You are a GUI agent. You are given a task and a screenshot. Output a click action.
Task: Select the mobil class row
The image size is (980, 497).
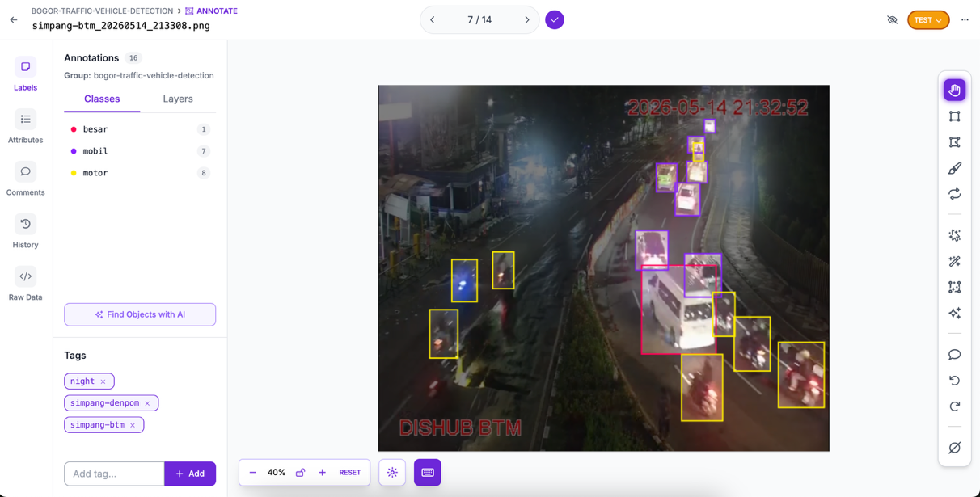pyautogui.click(x=140, y=151)
